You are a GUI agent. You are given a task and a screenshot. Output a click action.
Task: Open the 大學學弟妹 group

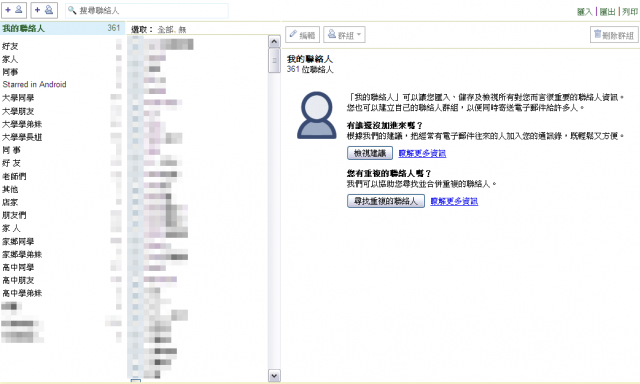(22, 124)
